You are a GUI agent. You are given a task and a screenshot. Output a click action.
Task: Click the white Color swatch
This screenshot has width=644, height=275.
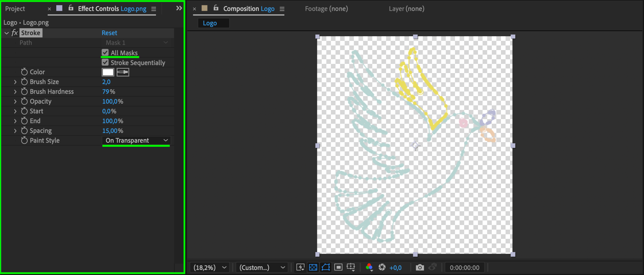pyautogui.click(x=108, y=72)
